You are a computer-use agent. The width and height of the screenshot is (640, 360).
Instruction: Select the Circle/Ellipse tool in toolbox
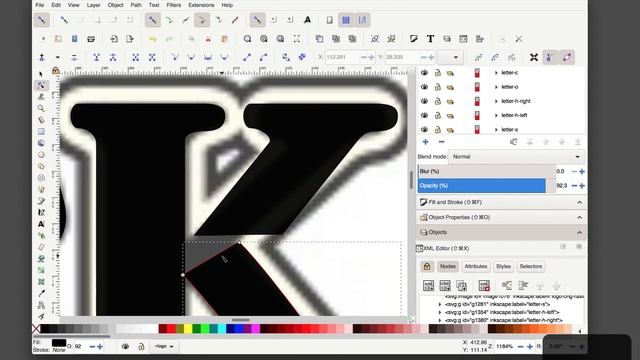[41, 155]
